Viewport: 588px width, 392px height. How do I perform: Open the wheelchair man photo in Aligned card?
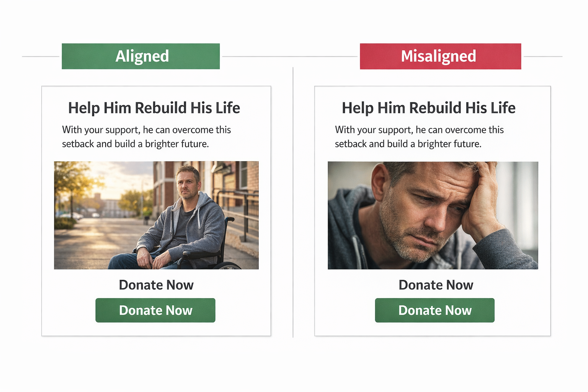click(156, 215)
